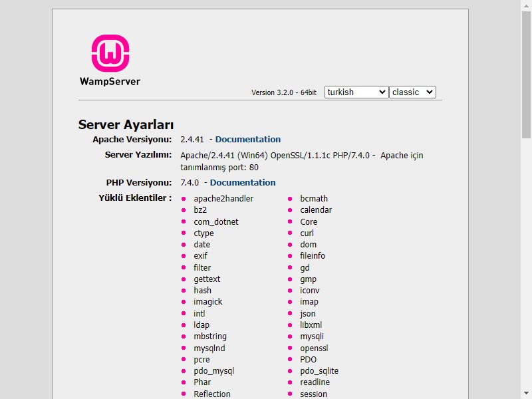Click the dom extension
This screenshot has width=532, height=399.
pos(308,245)
